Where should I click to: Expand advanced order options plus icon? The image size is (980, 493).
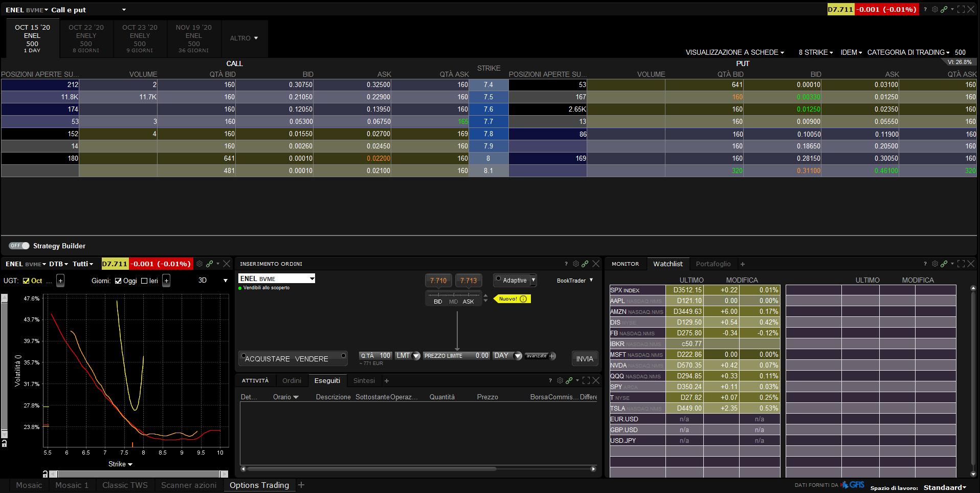point(552,356)
